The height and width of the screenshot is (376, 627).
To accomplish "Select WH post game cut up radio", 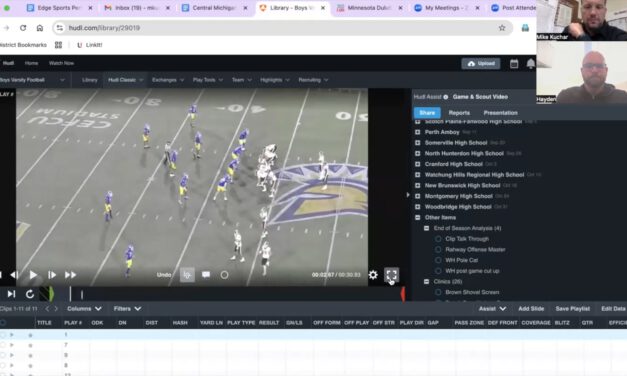I will pos(438,271).
